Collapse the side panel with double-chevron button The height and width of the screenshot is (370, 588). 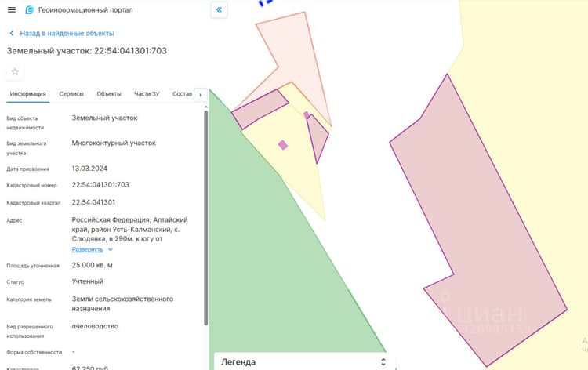[x=219, y=9]
